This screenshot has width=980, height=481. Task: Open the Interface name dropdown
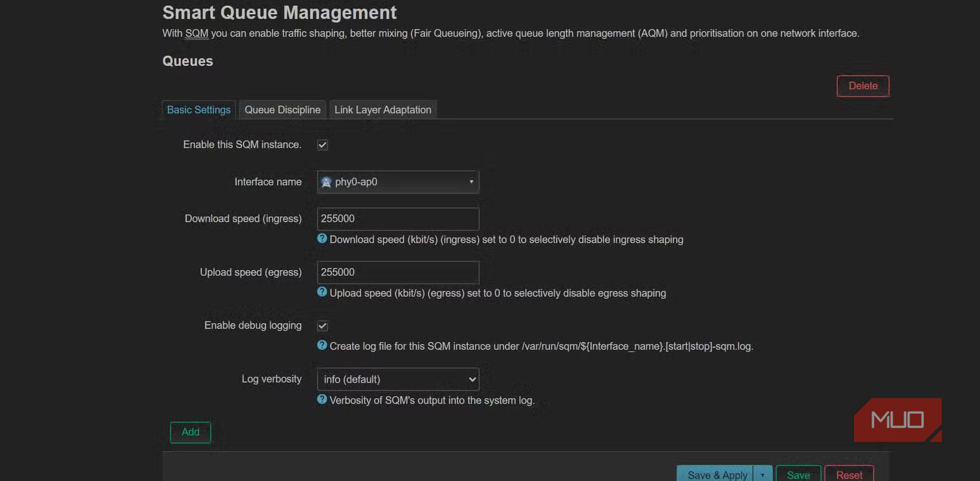point(398,182)
